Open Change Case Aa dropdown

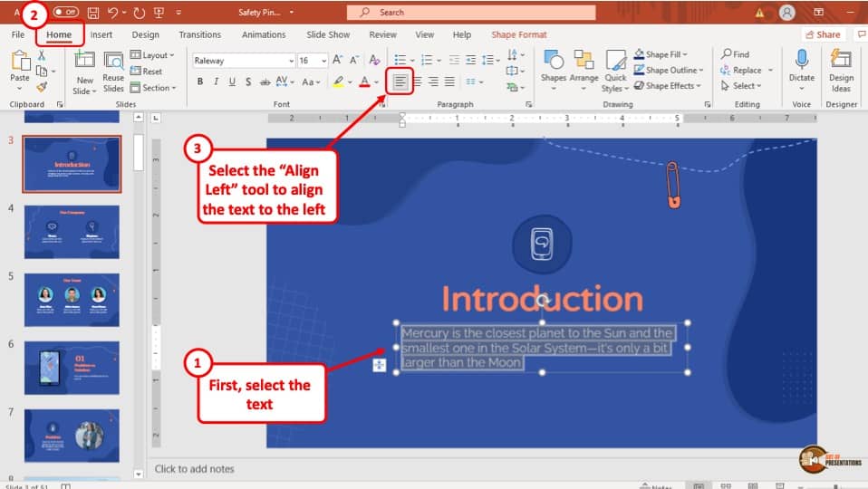point(311,81)
